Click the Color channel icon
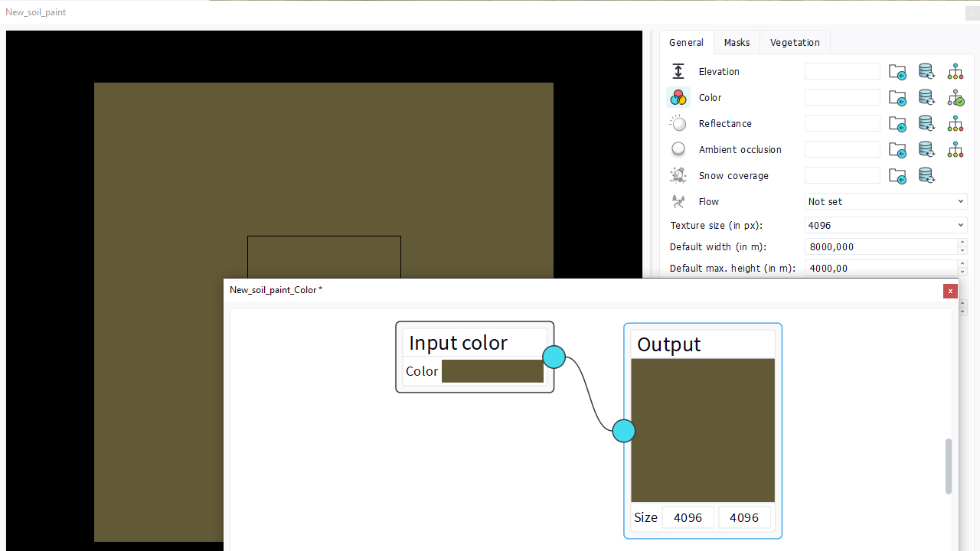Screen dimensions: 980x551 [x=678, y=97]
